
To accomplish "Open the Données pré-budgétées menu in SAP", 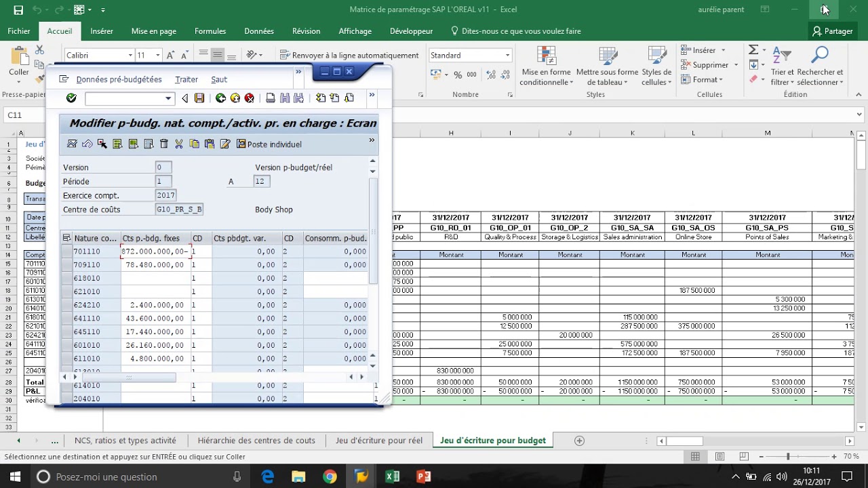I will coord(119,79).
